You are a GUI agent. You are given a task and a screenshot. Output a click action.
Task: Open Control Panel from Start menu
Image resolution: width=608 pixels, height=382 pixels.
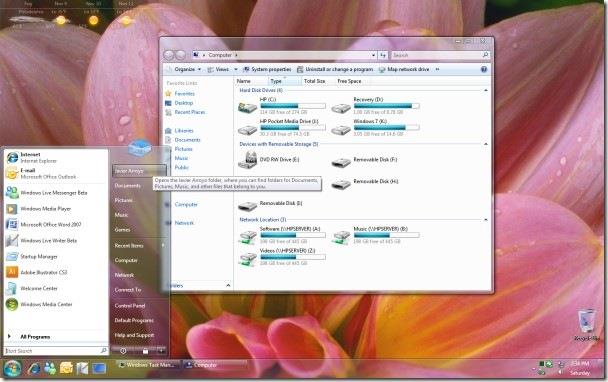(x=130, y=306)
